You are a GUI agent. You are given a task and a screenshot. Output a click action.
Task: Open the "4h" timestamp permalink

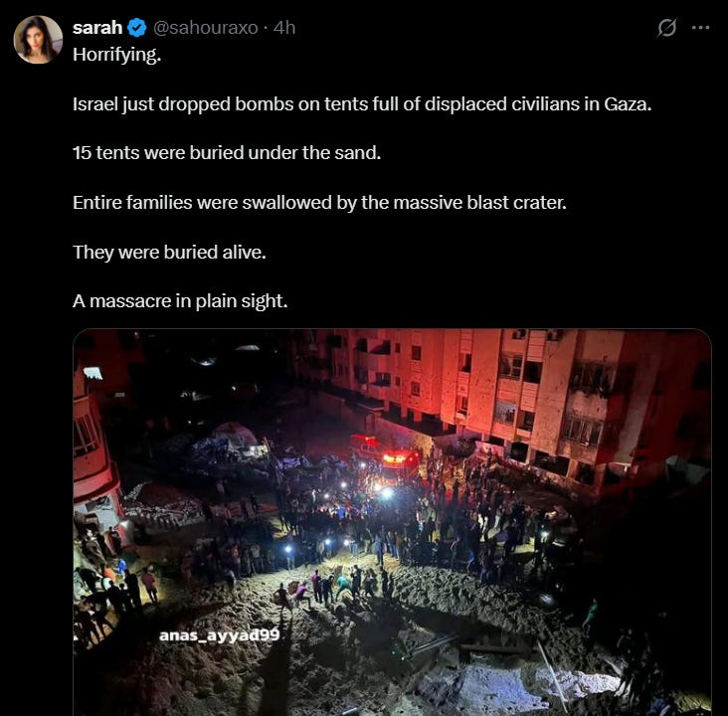284,28
